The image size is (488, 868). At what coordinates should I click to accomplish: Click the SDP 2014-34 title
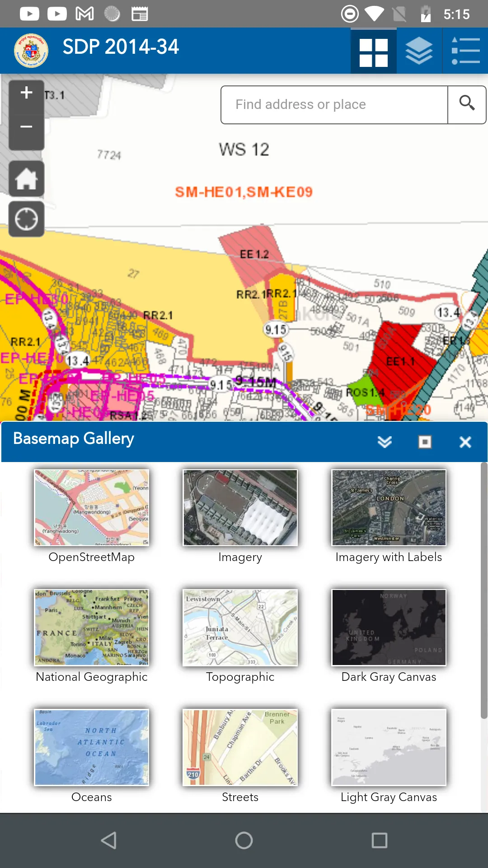121,47
